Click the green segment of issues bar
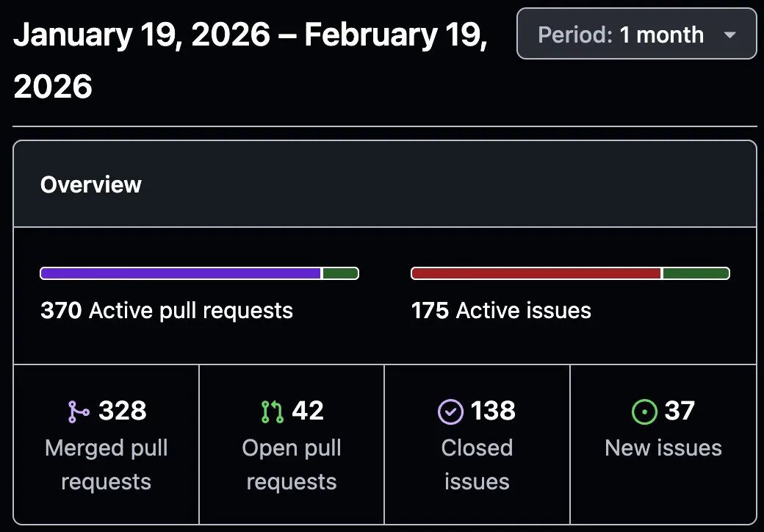The height and width of the screenshot is (532, 764). [696, 273]
